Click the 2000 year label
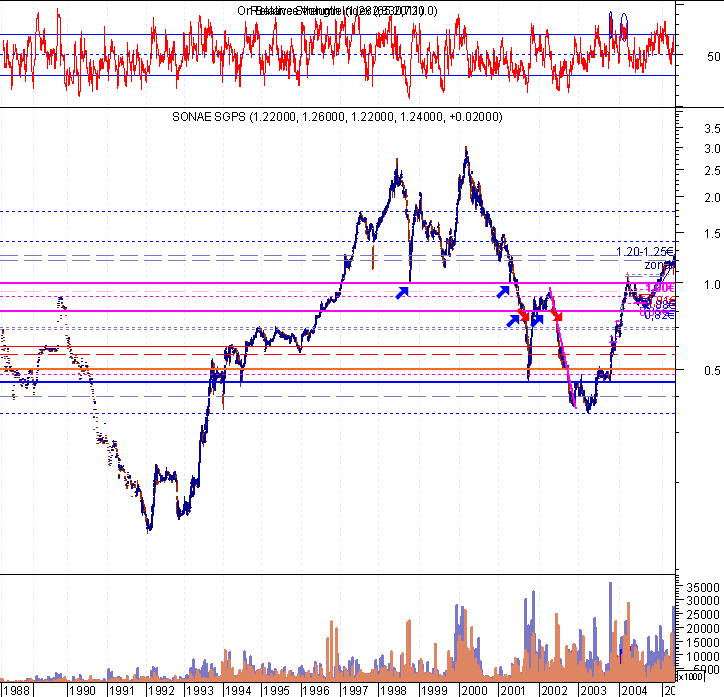Image resolution: width=724 pixels, height=697 pixels. point(474,691)
